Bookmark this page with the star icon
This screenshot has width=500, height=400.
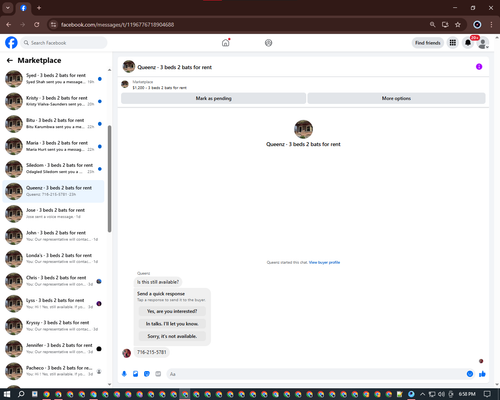pos(458,24)
